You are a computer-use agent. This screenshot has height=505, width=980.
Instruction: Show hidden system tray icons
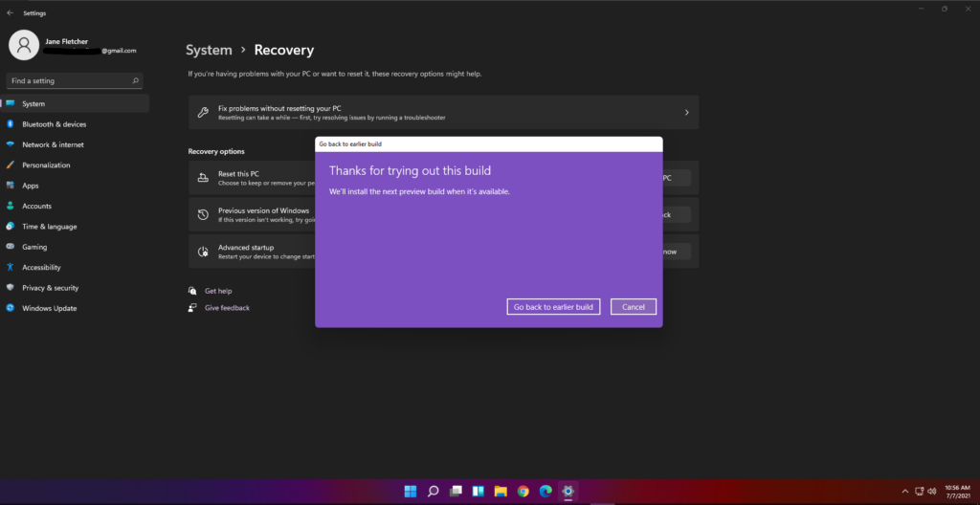[905, 491]
